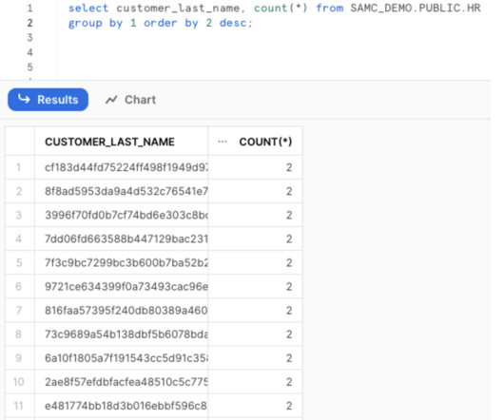The width and height of the screenshot is (504, 420).
Task: Select result row number 8
Action: [x=19, y=334]
